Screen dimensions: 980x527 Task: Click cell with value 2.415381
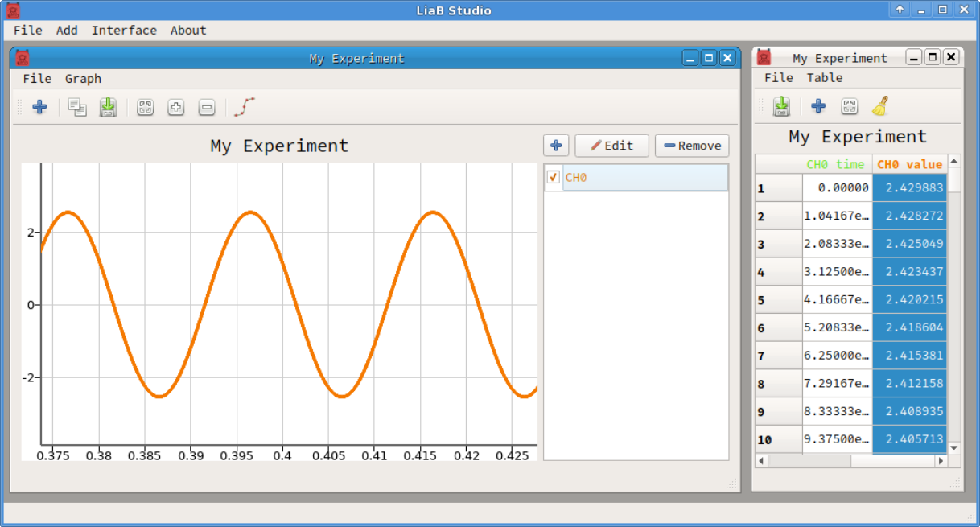coord(910,356)
